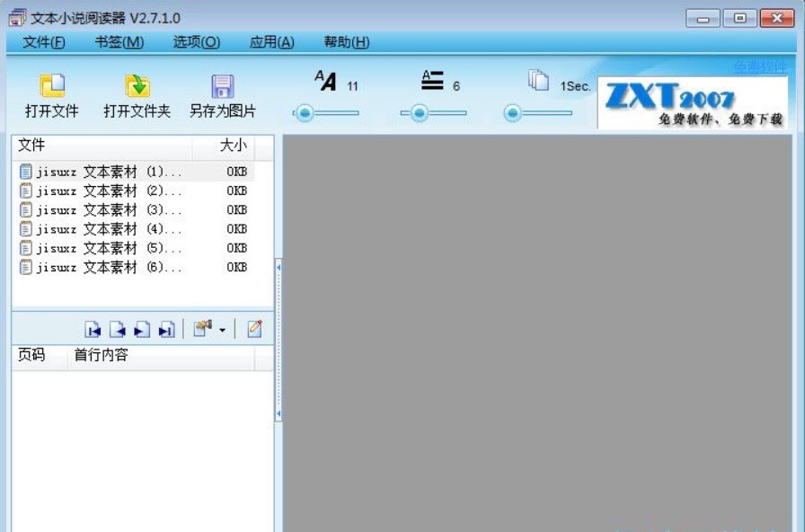This screenshot has height=532, width=805.
Task: Click the ZXT2007 banner
Action: coord(693,103)
